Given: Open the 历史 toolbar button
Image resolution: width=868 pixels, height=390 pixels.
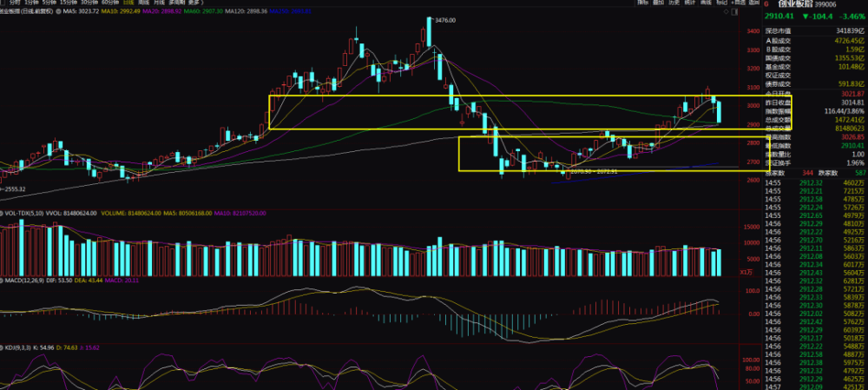Looking at the screenshot, I should click(x=674, y=3).
